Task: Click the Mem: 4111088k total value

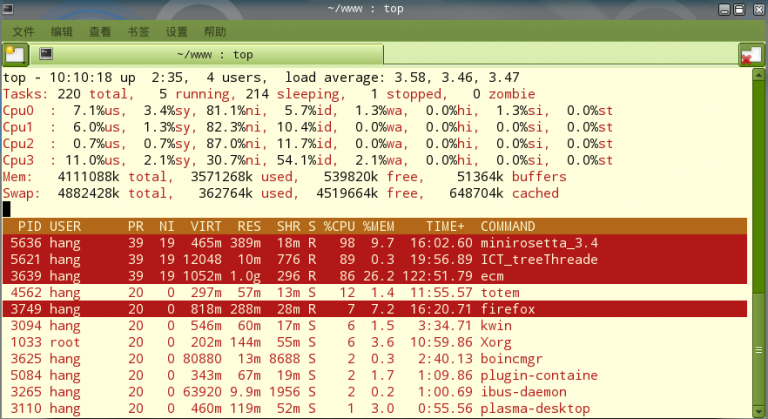Action: click(88, 177)
